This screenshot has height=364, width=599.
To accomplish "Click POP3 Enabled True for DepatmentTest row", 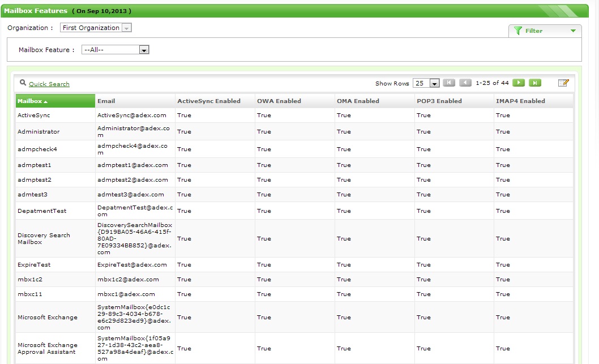I will coord(423,211).
